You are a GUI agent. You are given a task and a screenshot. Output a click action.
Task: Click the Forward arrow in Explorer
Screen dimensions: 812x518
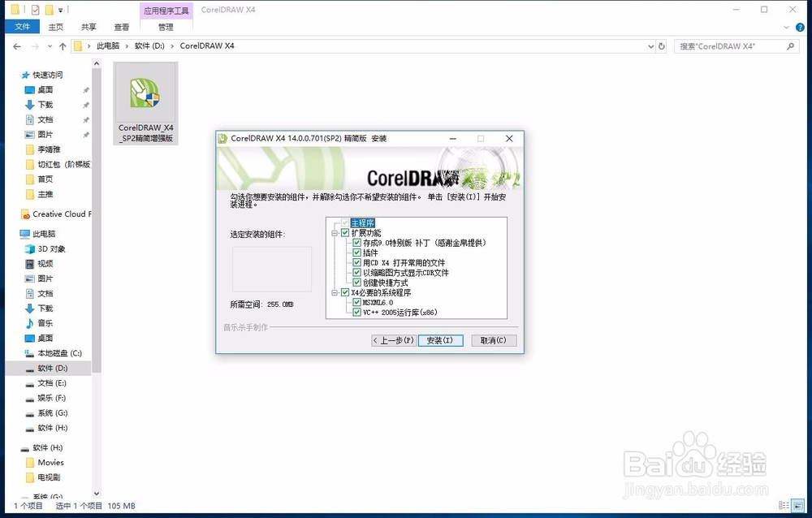coord(35,46)
